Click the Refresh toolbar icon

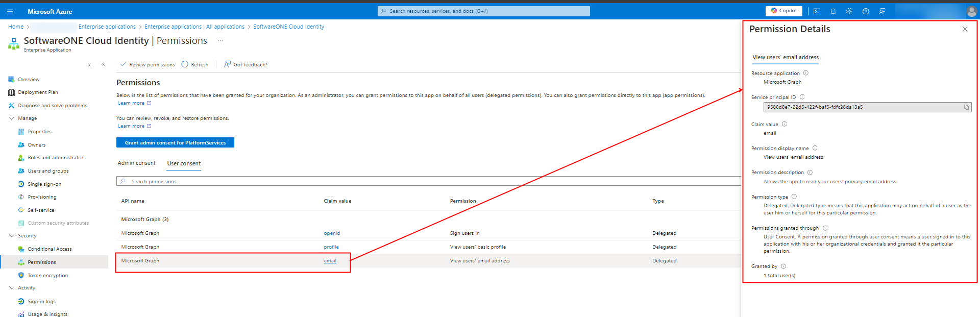tap(185, 64)
